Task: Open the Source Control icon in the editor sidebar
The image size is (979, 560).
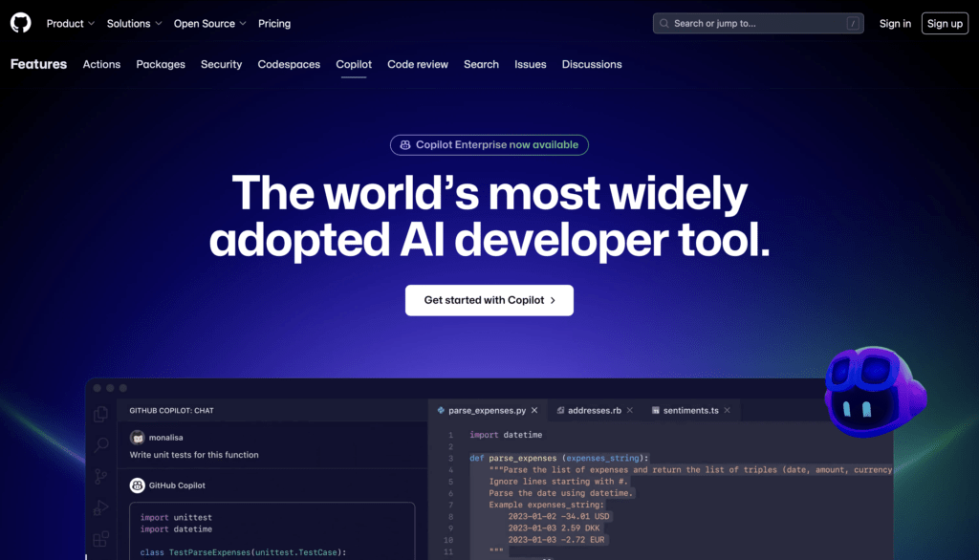Action: [101, 477]
